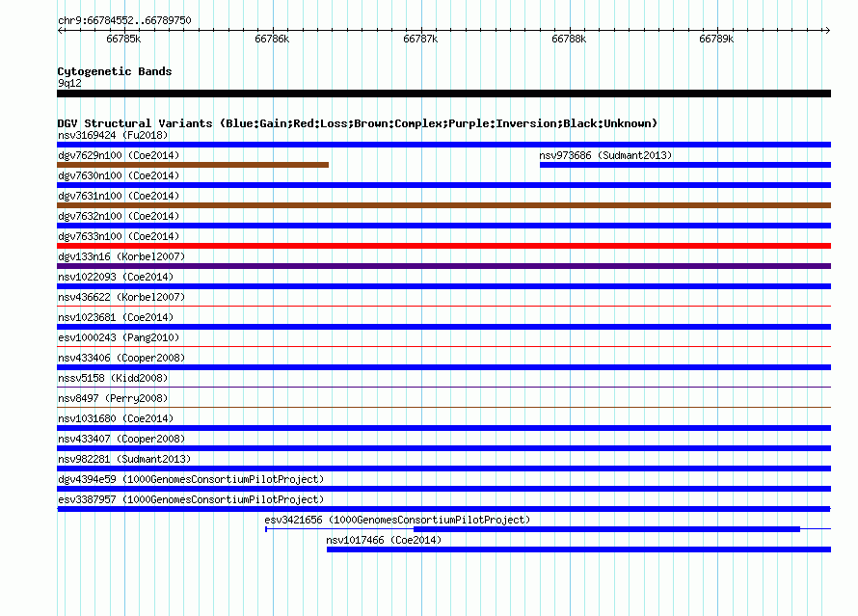Click the 66786k ruler tick label
Screen dimensions: 858x616
[x=272, y=39]
